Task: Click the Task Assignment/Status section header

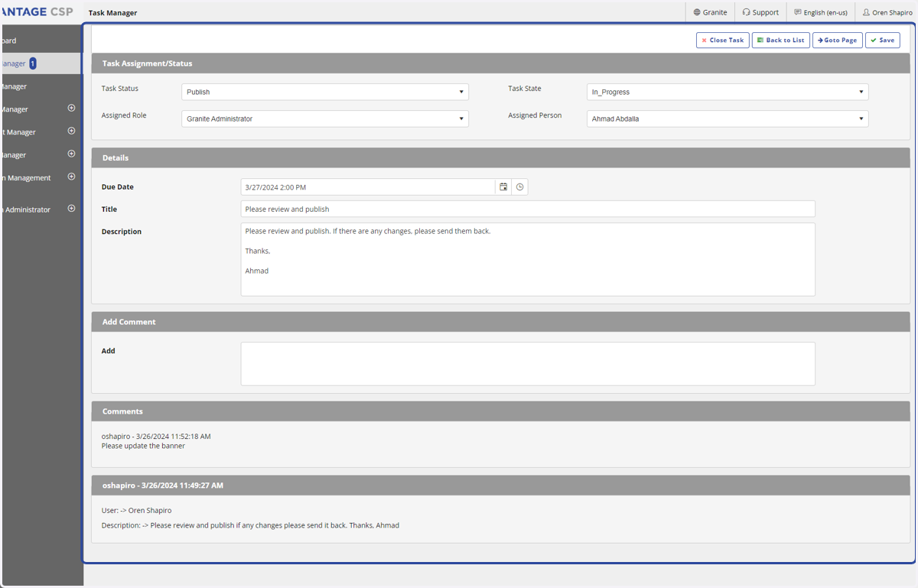Action: [x=500, y=63]
